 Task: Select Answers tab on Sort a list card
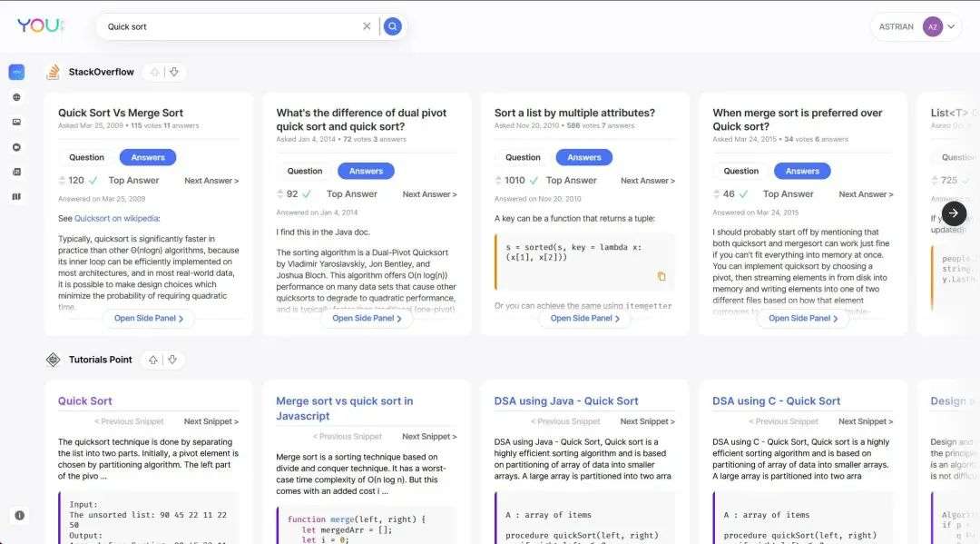584,158
